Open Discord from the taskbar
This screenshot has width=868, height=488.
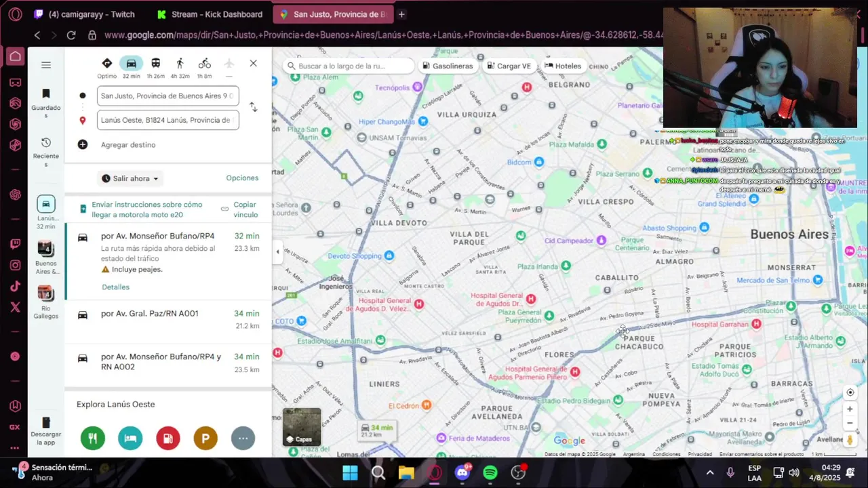click(462, 472)
